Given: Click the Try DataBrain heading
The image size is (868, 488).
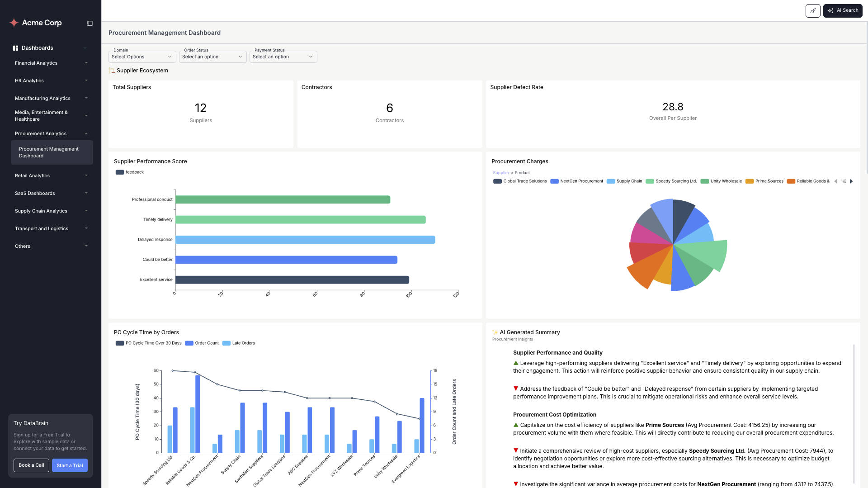Looking at the screenshot, I should pos(31,423).
